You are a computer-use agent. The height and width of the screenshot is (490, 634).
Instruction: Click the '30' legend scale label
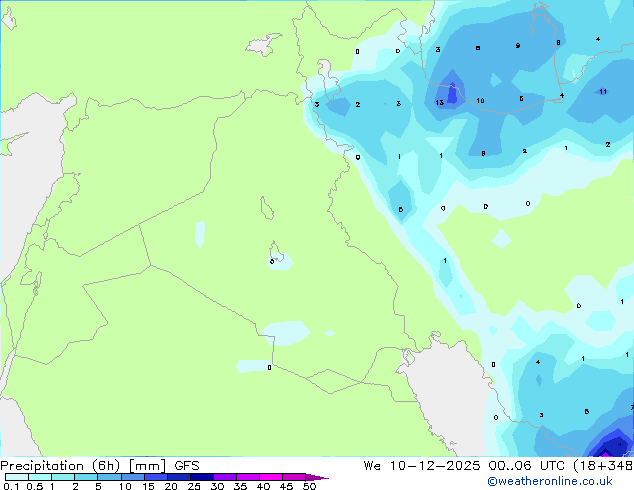click(217, 486)
